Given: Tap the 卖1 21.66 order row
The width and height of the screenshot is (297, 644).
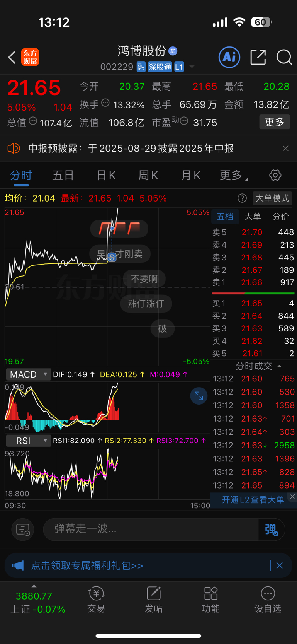Looking at the screenshot, I should pos(253,283).
